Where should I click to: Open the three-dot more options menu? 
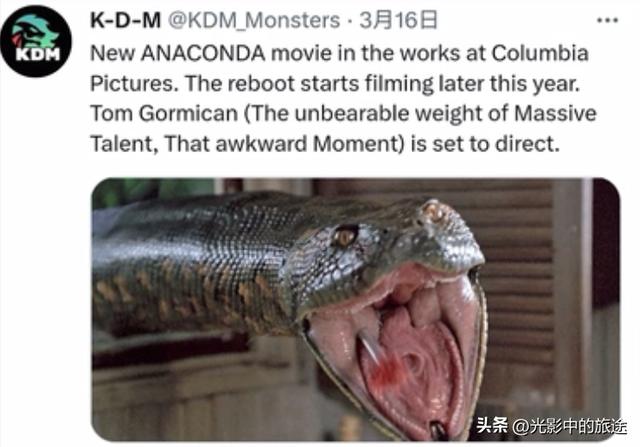click(x=607, y=20)
